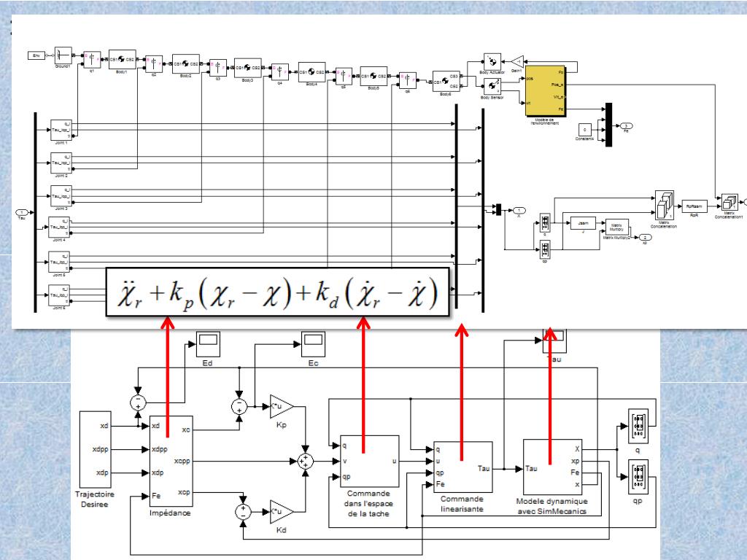Open Modele dynamique avec SimMecanics block
747x560 pixels.
click(553, 467)
